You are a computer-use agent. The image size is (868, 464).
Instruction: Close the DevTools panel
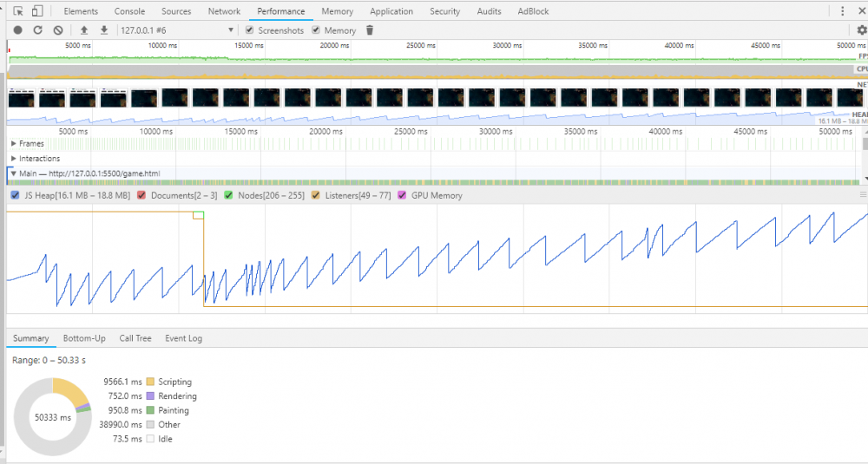(x=862, y=11)
